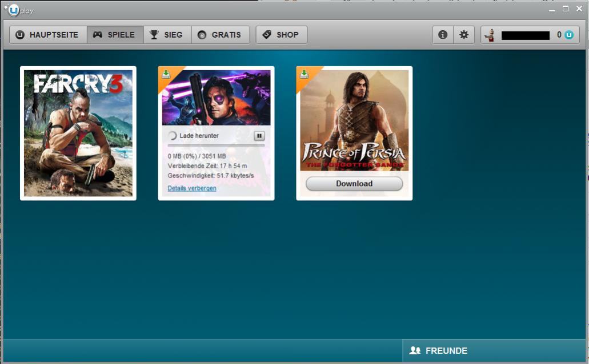This screenshot has height=364, width=589.
Task: Select the Prince of Persia cover art
Action: (354, 120)
